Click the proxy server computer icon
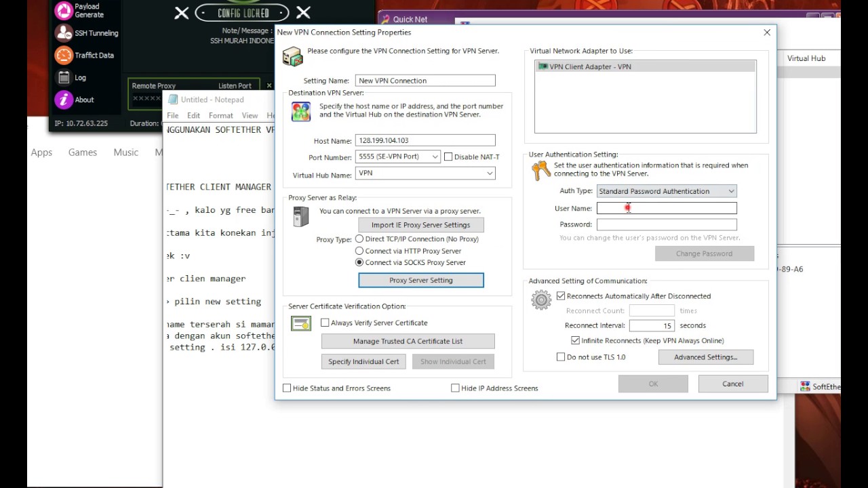This screenshot has height=488, width=868. pyautogui.click(x=300, y=217)
